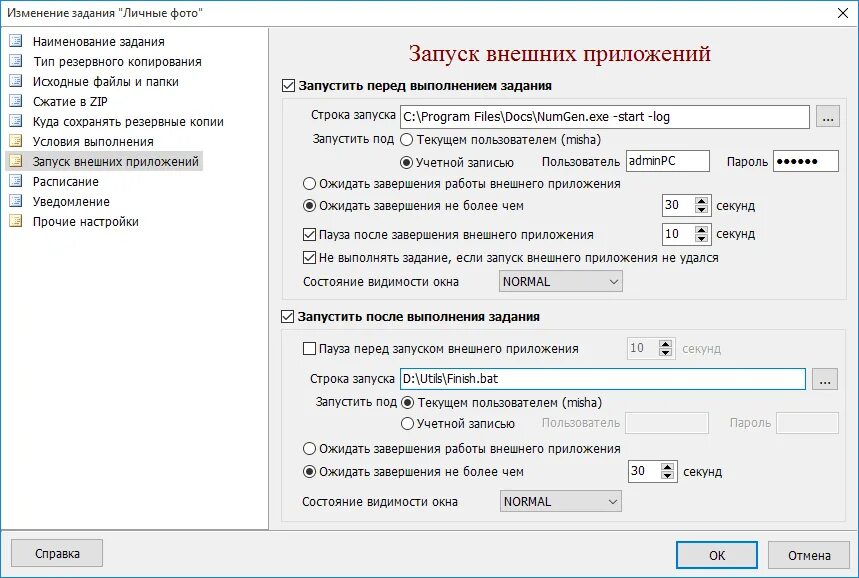Select Исходные файлы и папки section
859x578 pixels.
(106, 82)
